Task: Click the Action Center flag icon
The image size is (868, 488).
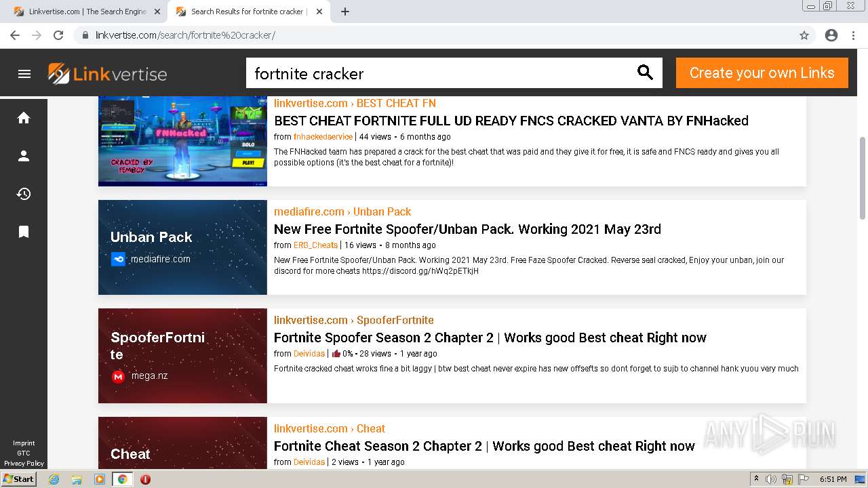Action: pos(804,479)
